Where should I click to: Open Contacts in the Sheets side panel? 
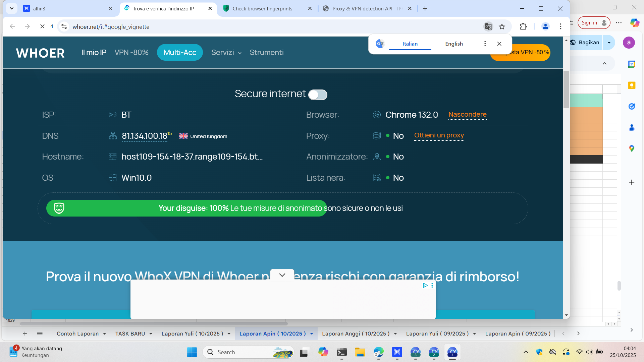tap(632, 127)
